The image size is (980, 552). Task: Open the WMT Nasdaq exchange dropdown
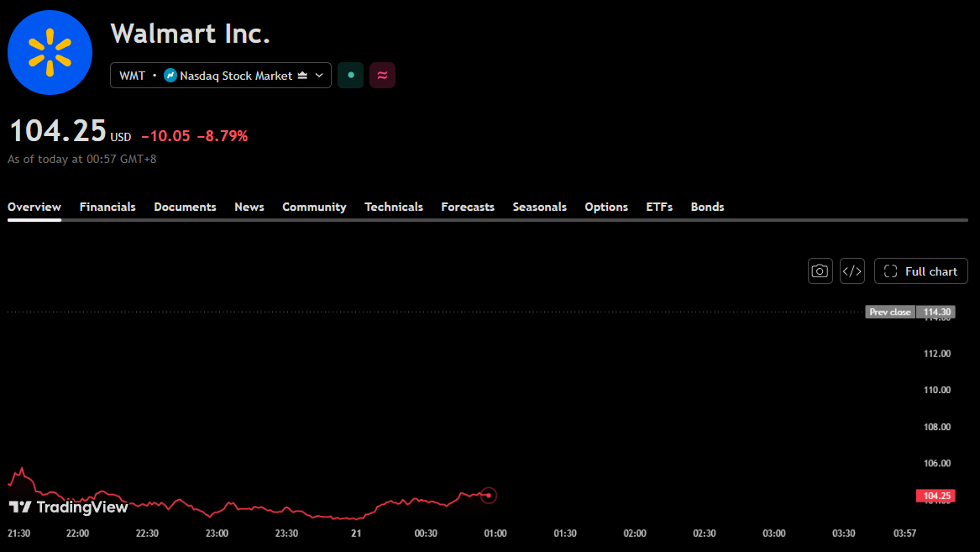pos(221,75)
